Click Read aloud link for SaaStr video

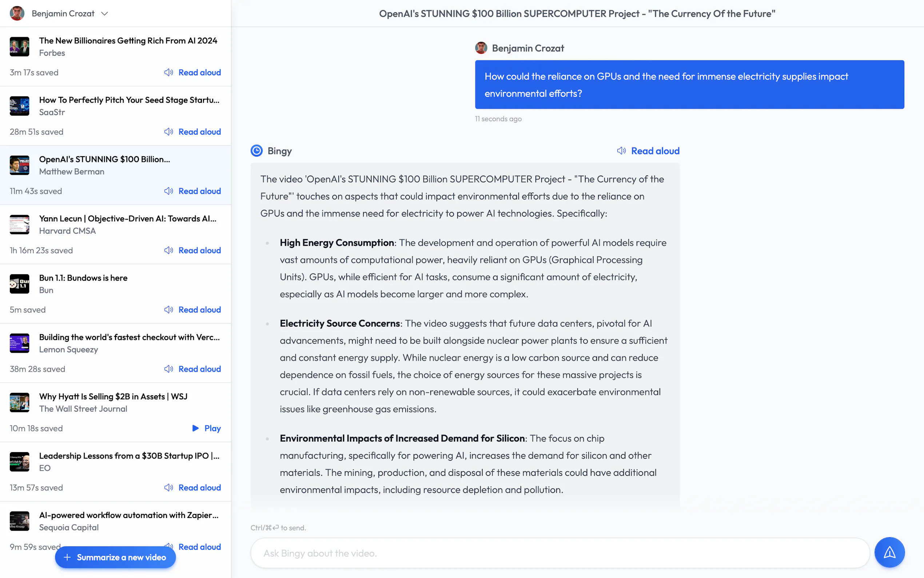coord(199,132)
